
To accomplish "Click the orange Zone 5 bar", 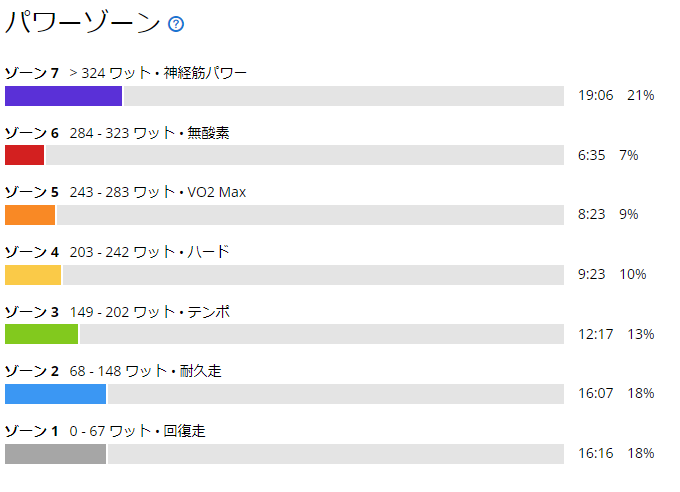I will pos(30,215).
